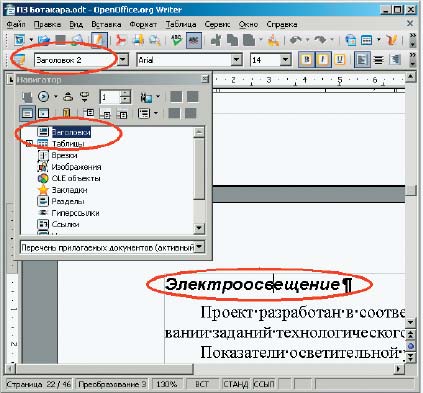Select Гиперссылки item in Navigator
Image resolution: width=423 pixels, height=393 pixels.
point(75,213)
